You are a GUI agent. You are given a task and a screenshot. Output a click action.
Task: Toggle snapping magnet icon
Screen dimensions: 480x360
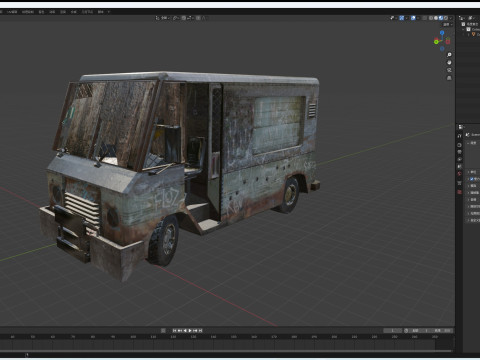(x=184, y=18)
